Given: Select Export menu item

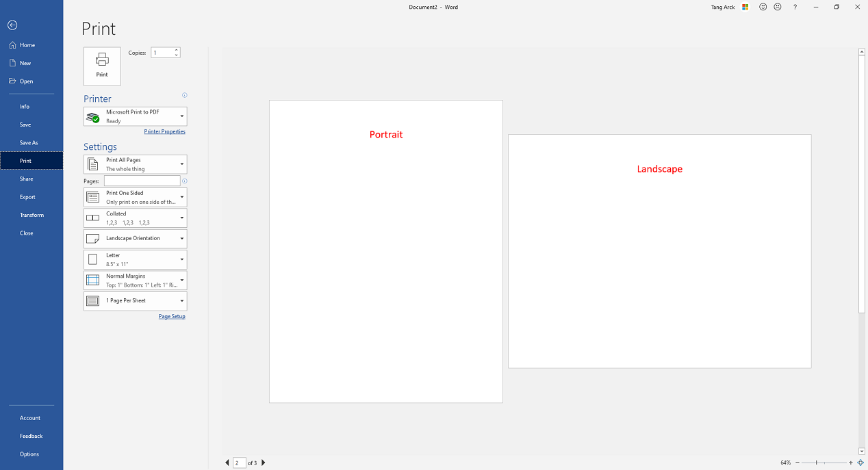Looking at the screenshot, I should point(31,197).
